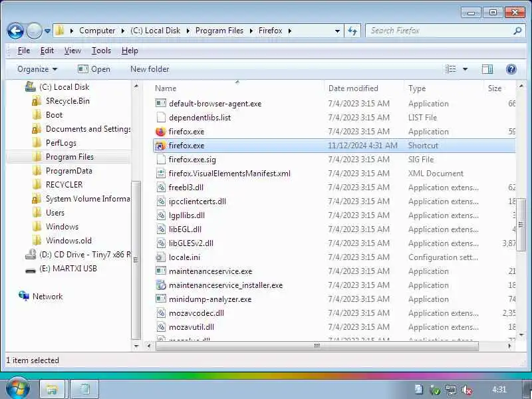Expand the address bar history dropdown
Image resolution: width=532 pixels, height=399 pixels.
pyautogui.click(x=337, y=31)
